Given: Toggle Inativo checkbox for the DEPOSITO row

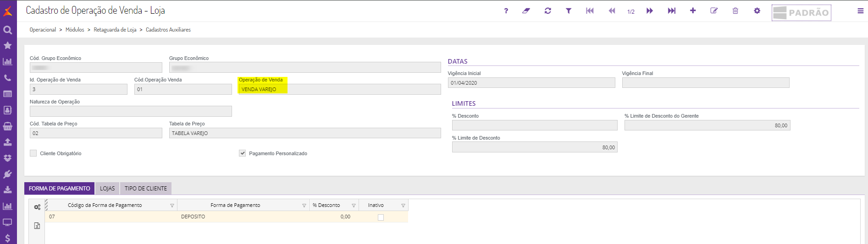Looking at the screenshot, I should pyautogui.click(x=381, y=217).
